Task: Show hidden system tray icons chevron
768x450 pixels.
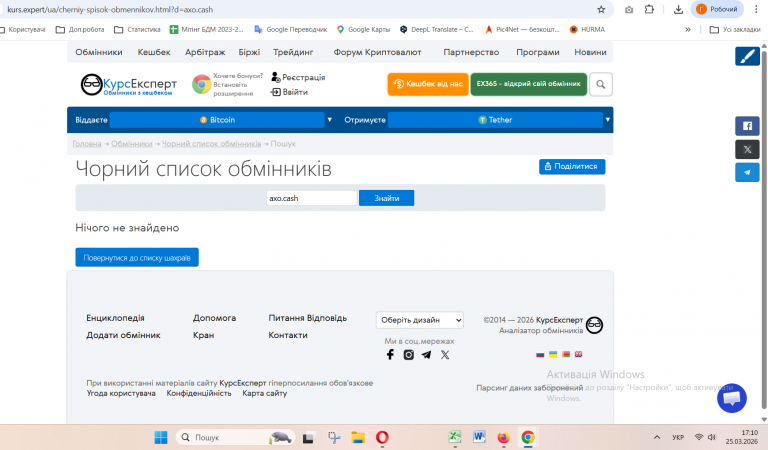Action: [657, 437]
